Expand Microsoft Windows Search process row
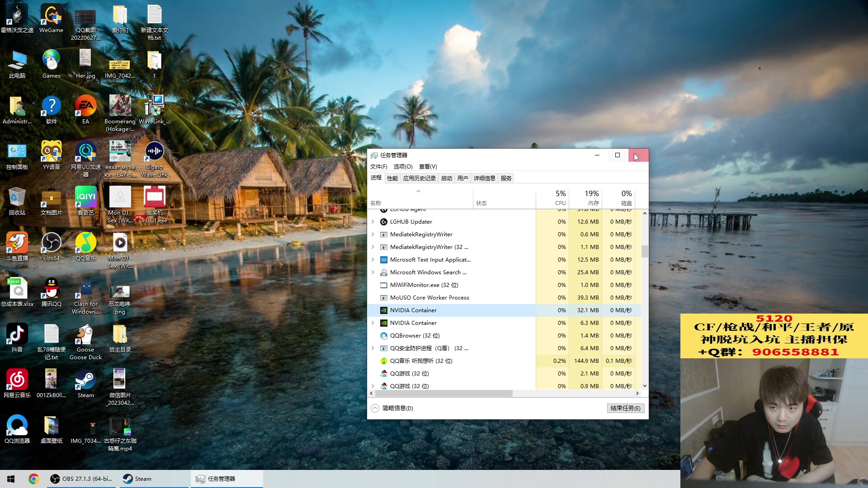868x488 pixels. [x=373, y=272]
